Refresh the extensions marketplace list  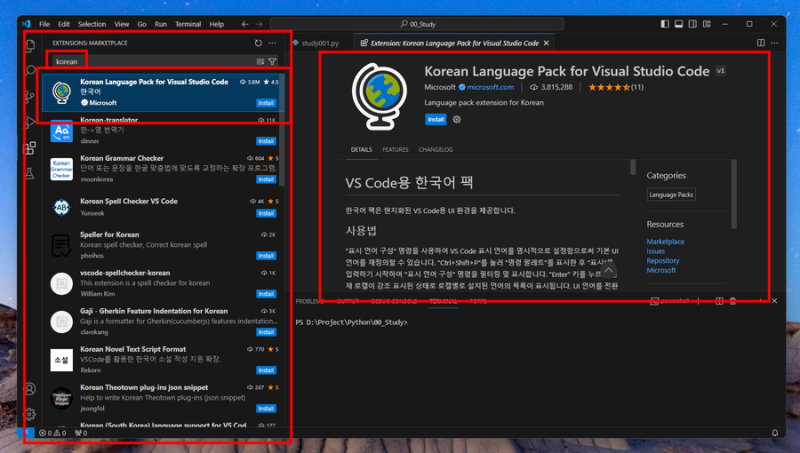click(258, 43)
